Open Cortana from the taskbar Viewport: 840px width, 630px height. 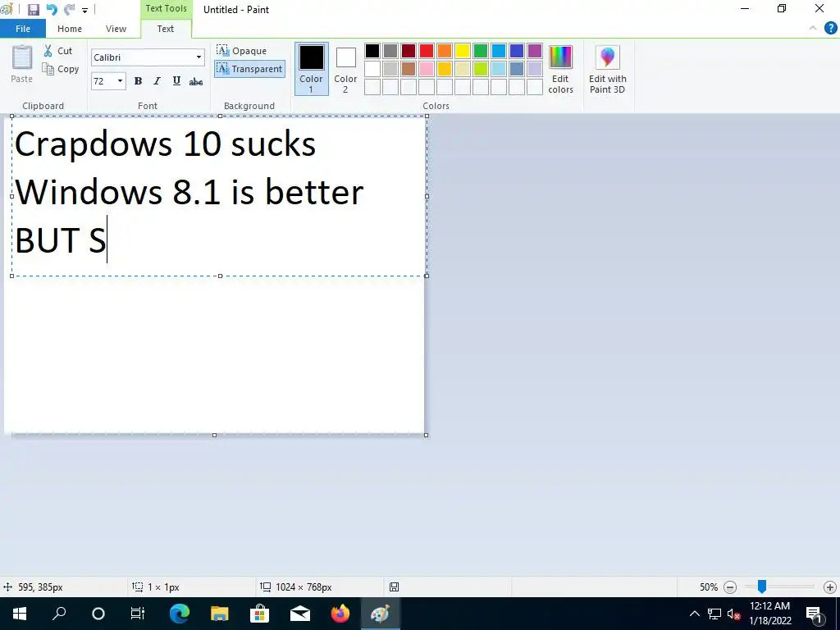pyautogui.click(x=98, y=614)
